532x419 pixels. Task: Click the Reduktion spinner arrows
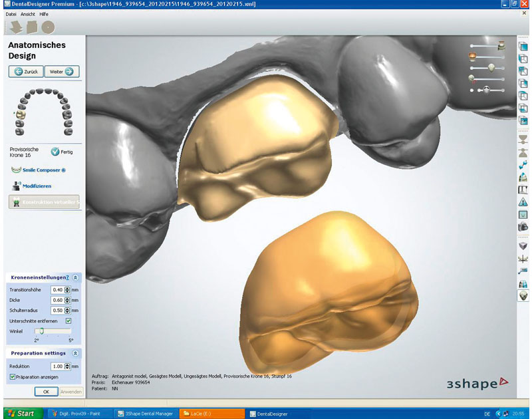(67, 366)
